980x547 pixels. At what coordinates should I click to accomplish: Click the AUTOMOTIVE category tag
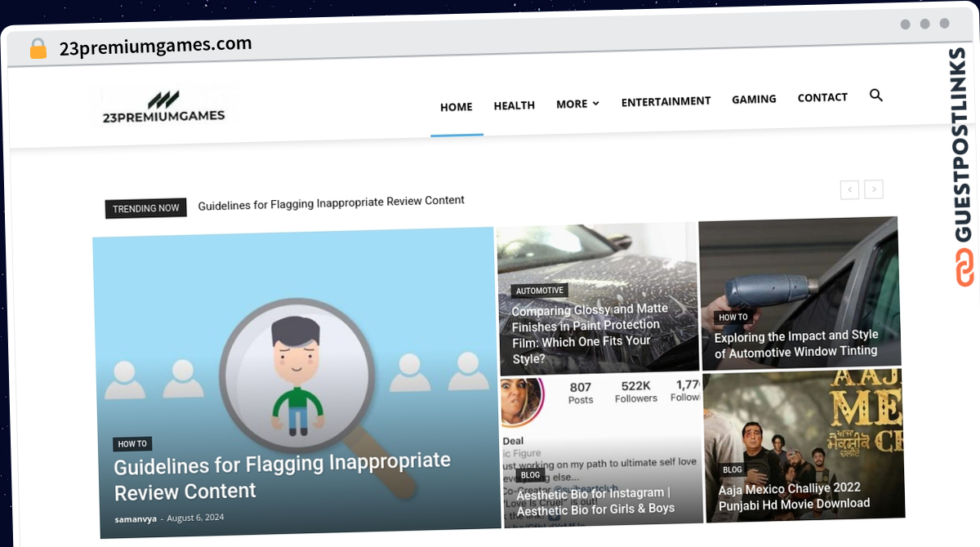point(540,291)
